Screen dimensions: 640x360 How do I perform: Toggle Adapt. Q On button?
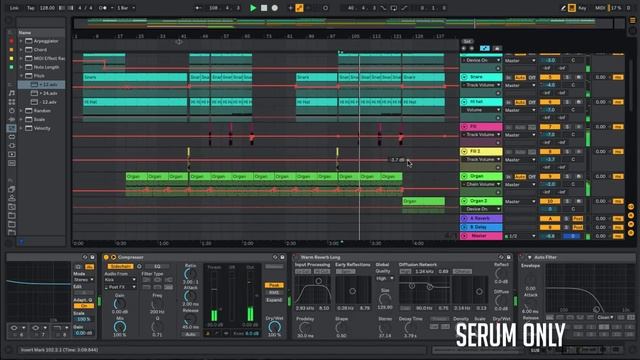84,306
